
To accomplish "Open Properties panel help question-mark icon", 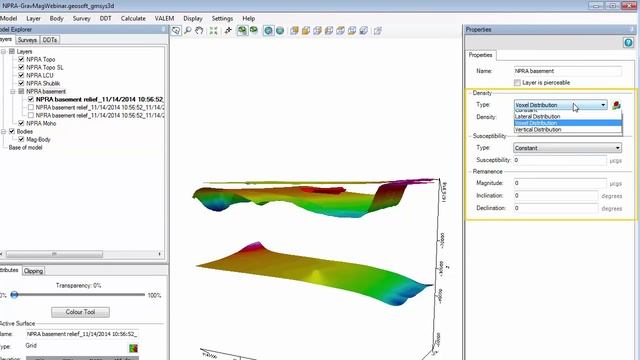I will pyautogui.click(x=628, y=42).
